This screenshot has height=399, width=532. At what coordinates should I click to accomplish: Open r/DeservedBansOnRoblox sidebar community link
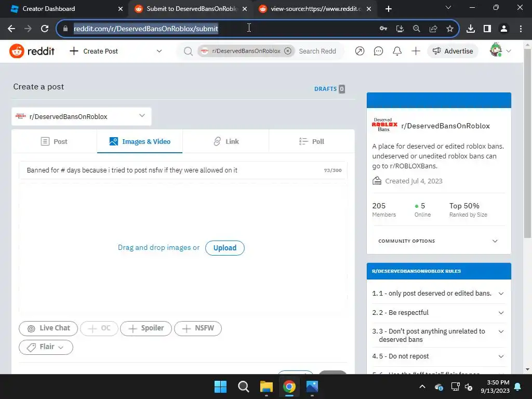[x=445, y=126]
